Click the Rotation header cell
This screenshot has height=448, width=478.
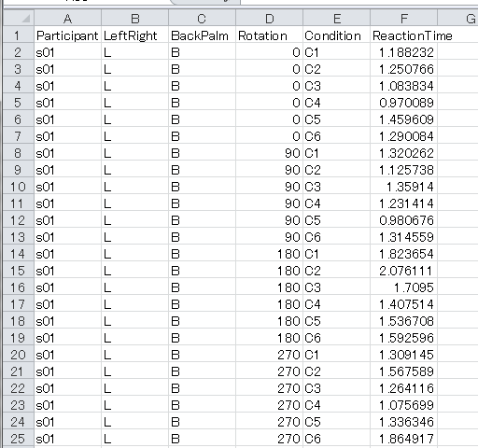269,35
